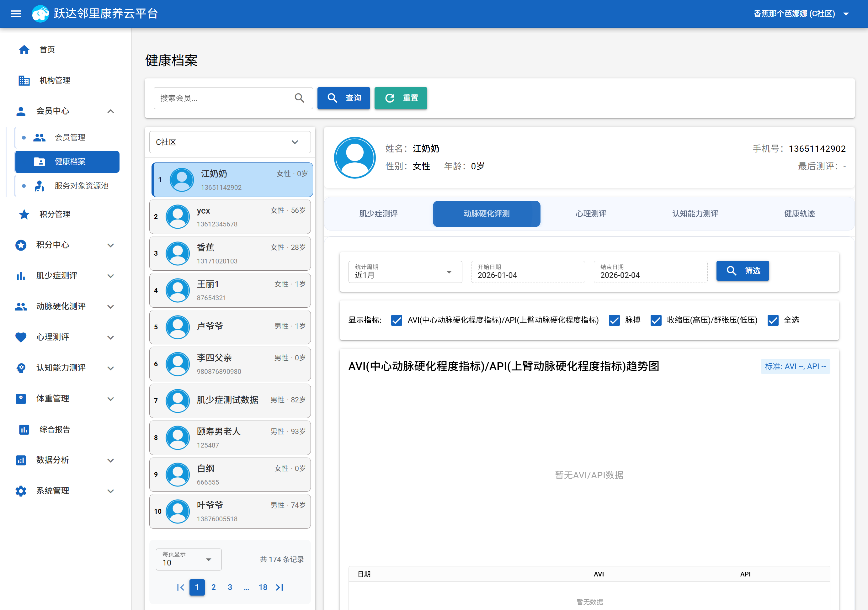Go to last page of member list
This screenshot has width=868, height=610.
coord(280,587)
